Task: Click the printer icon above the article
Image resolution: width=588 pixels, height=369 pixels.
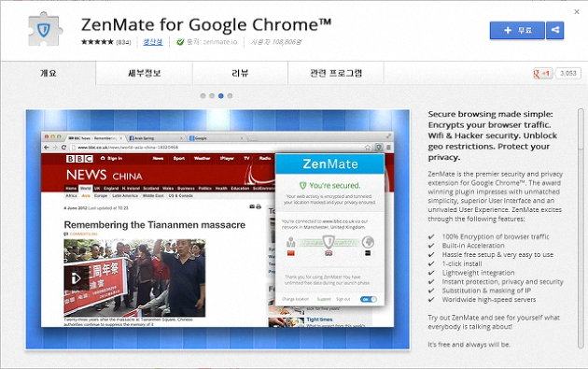Action: 259,206
